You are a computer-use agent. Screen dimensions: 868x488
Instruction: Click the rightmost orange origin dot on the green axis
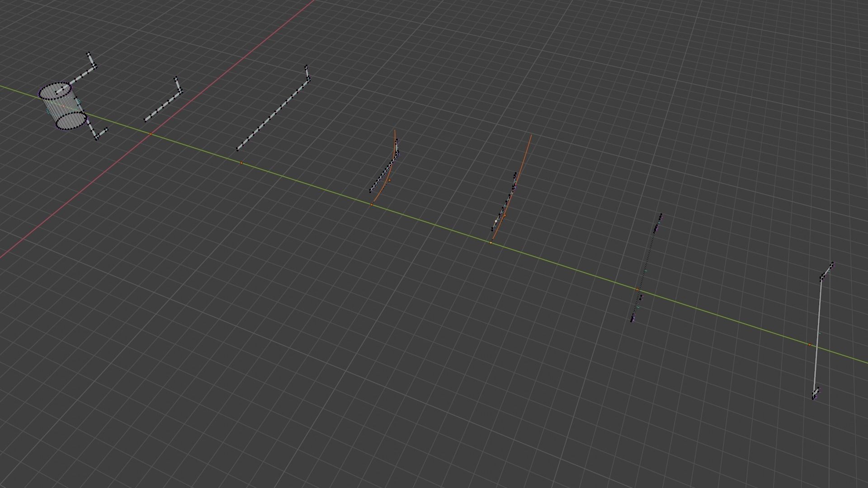(x=810, y=345)
